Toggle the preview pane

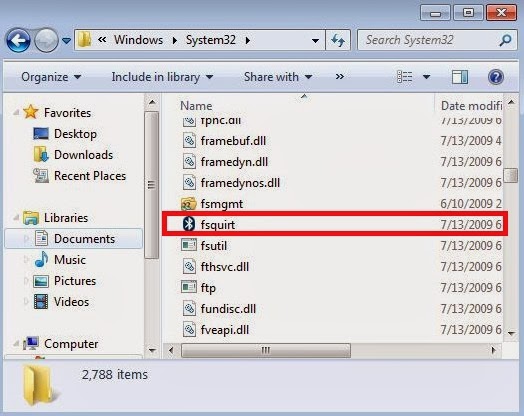tap(460, 77)
